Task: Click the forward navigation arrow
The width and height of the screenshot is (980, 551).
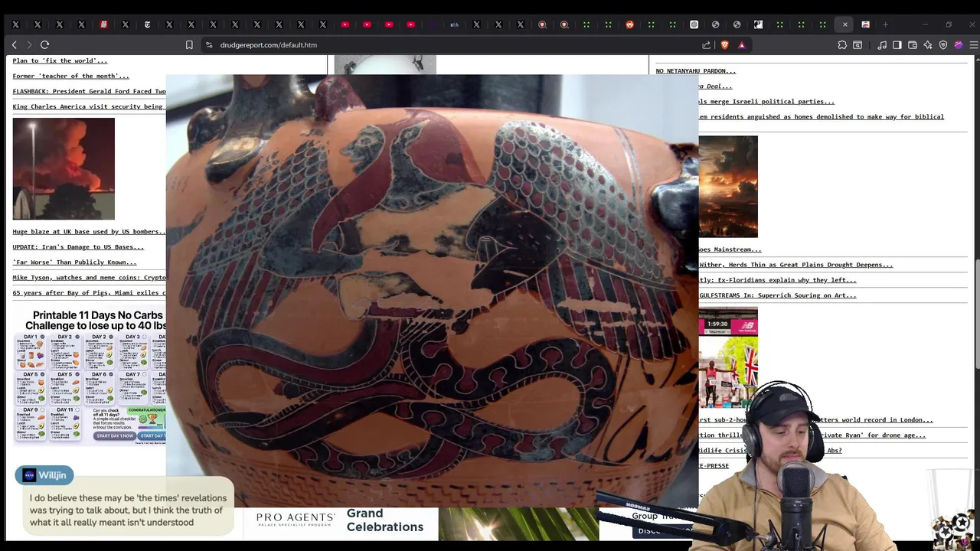Action: coord(29,45)
